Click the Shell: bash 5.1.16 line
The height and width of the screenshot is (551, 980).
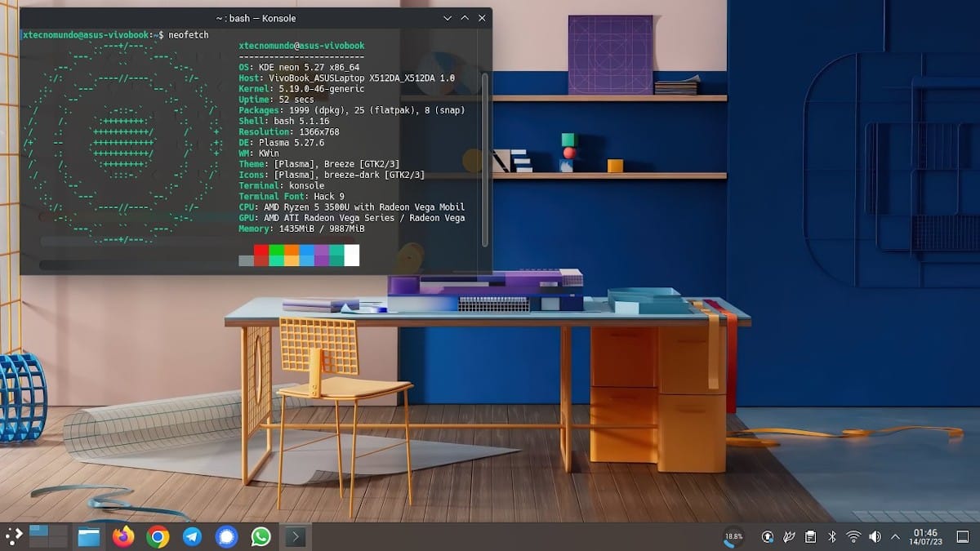pyautogui.click(x=283, y=120)
